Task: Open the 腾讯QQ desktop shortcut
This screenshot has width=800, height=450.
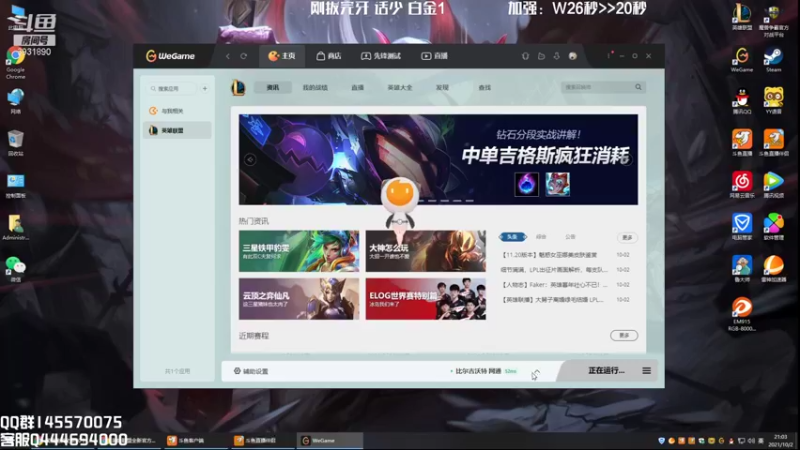Action: tap(742, 101)
